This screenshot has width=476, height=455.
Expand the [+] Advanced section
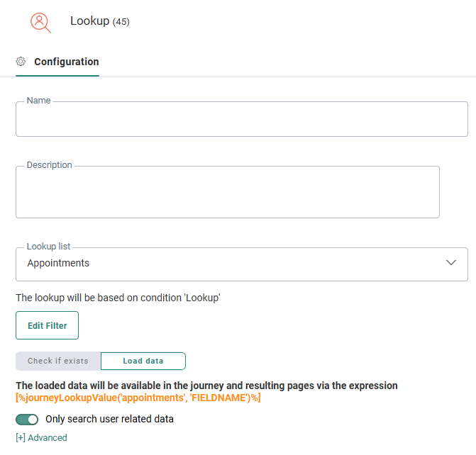point(41,438)
